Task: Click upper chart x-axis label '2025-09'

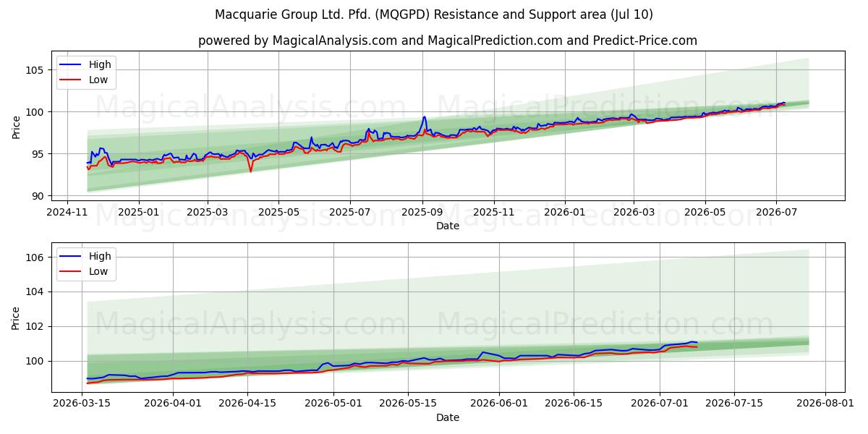Action: pos(422,213)
